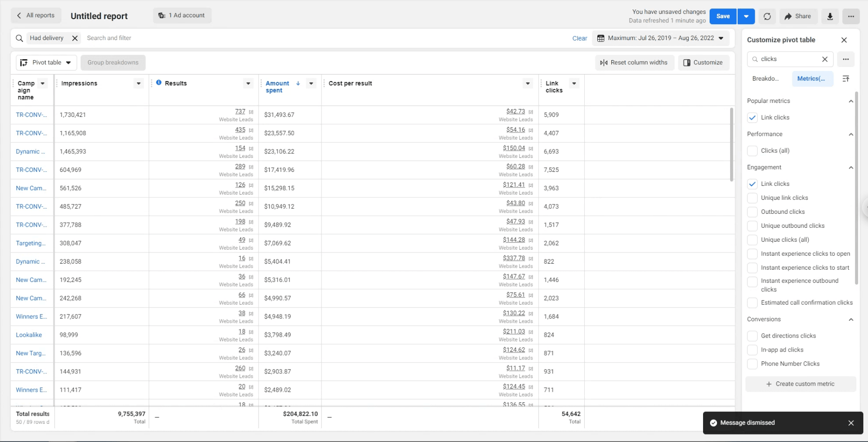Clear the clicks search text

825,59
